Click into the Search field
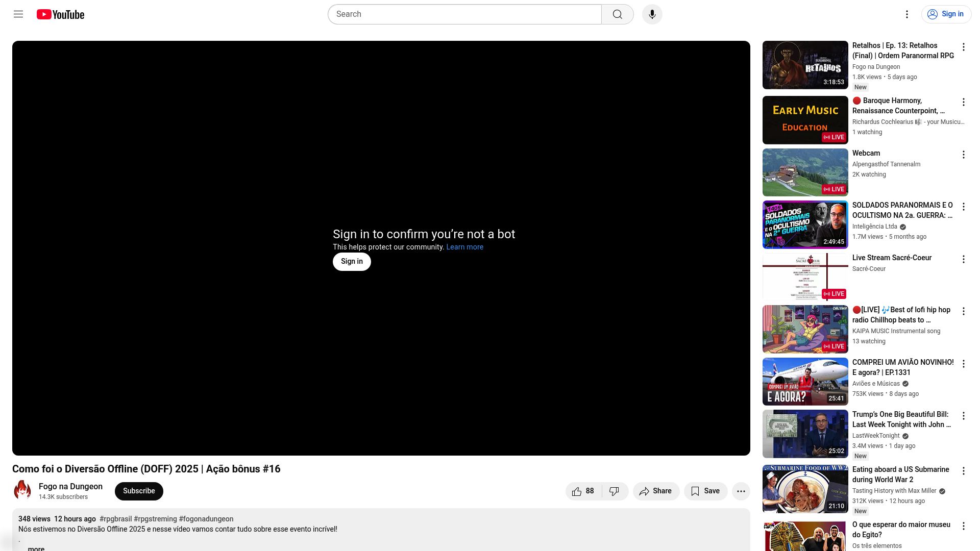Image resolution: width=980 pixels, height=551 pixels. (x=464, y=14)
